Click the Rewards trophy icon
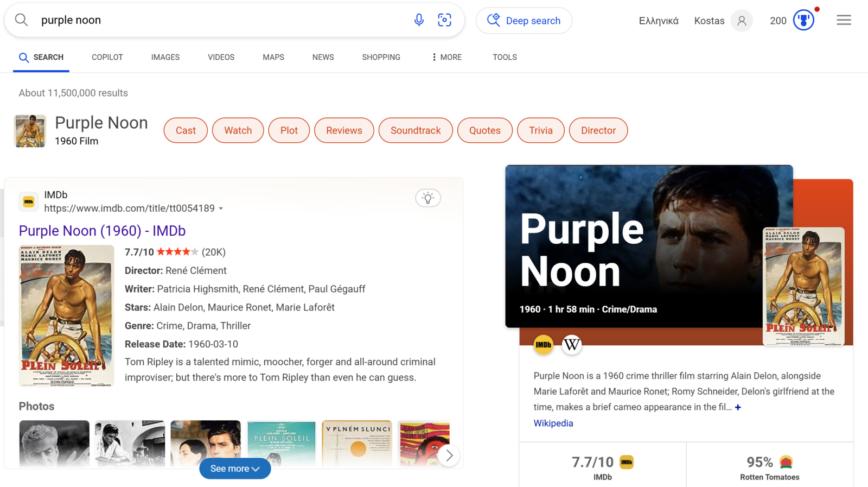This screenshot has height=487, width=868. pyautogui.click(x=803, y=21)
